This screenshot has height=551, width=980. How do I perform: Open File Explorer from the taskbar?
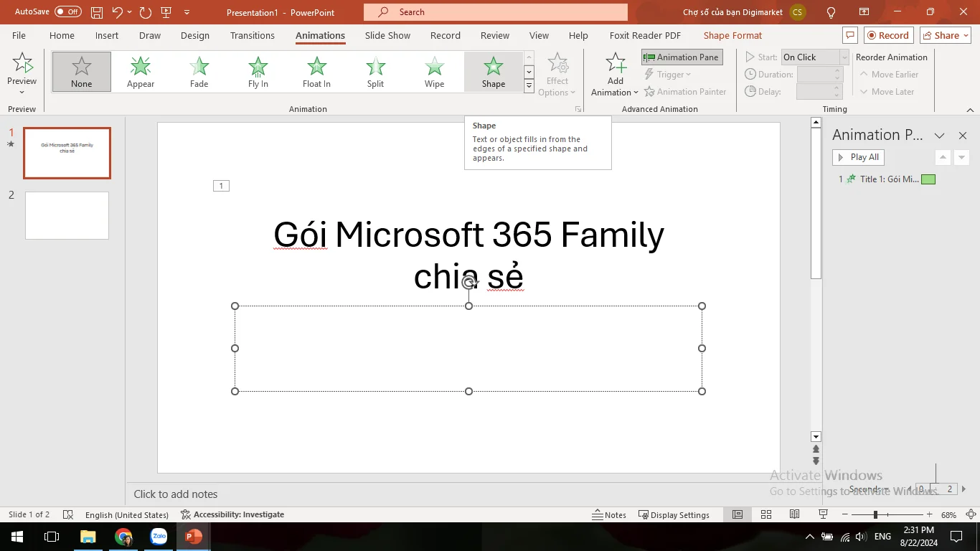[88, 537]
